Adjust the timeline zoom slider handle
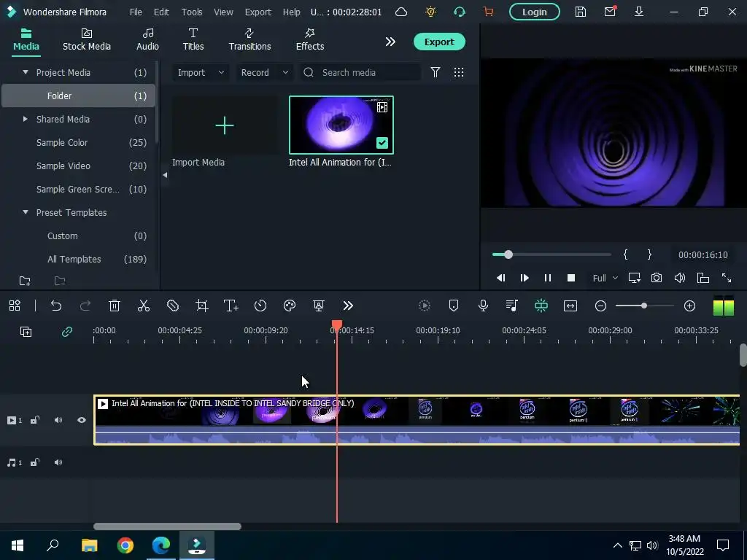Viewport: 747px width, 560px height. point(644,306)
